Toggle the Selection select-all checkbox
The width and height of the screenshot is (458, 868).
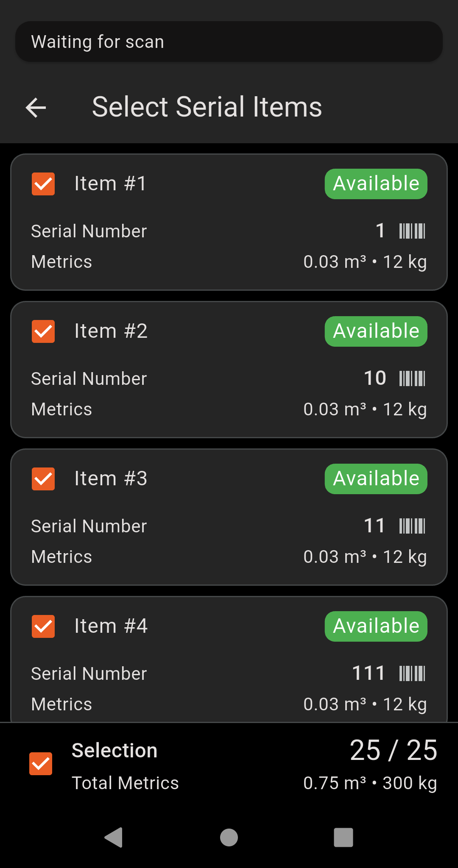41,764
